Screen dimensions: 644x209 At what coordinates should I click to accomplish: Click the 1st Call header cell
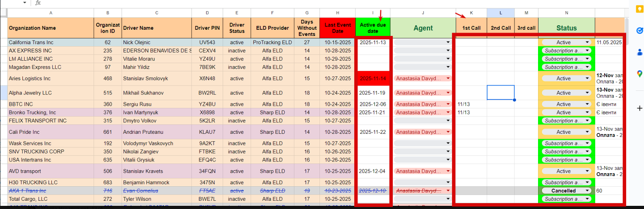471,28
